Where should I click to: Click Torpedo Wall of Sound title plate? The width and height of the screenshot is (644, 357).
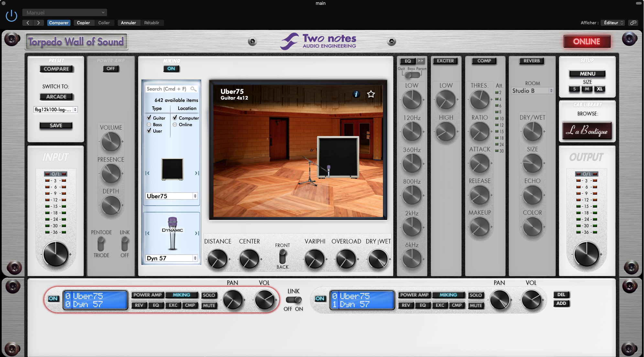coord(76,42)
